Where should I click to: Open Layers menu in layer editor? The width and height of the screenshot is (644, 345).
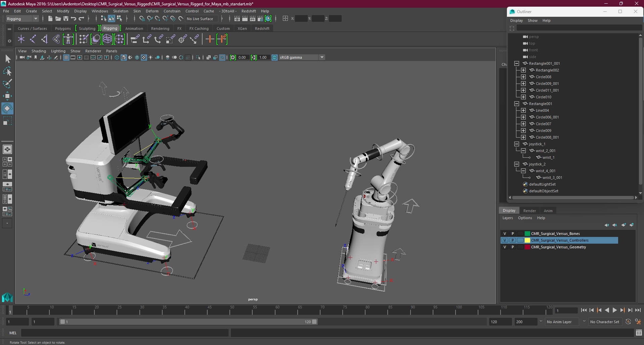click(508, 218)
